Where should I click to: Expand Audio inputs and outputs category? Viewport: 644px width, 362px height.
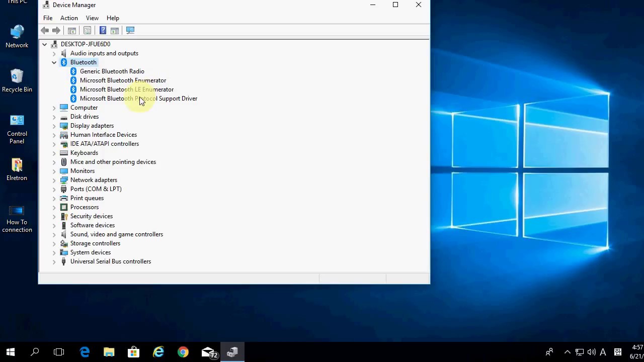coord(54,53)
